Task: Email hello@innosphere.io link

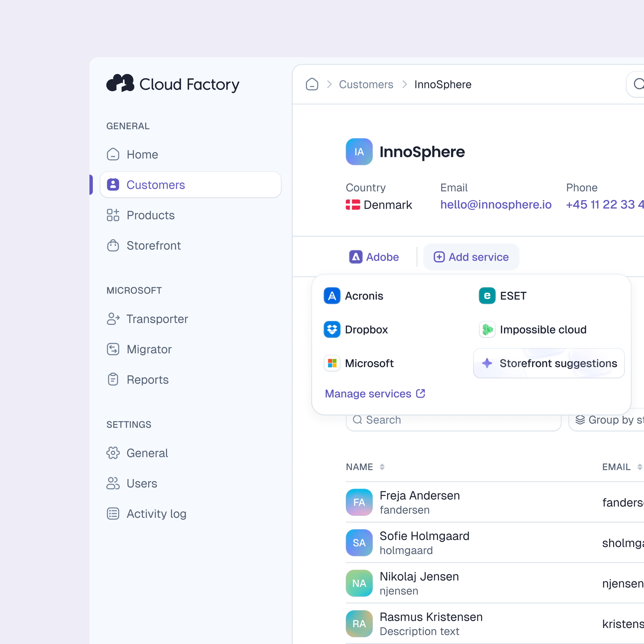Action: 496,204
